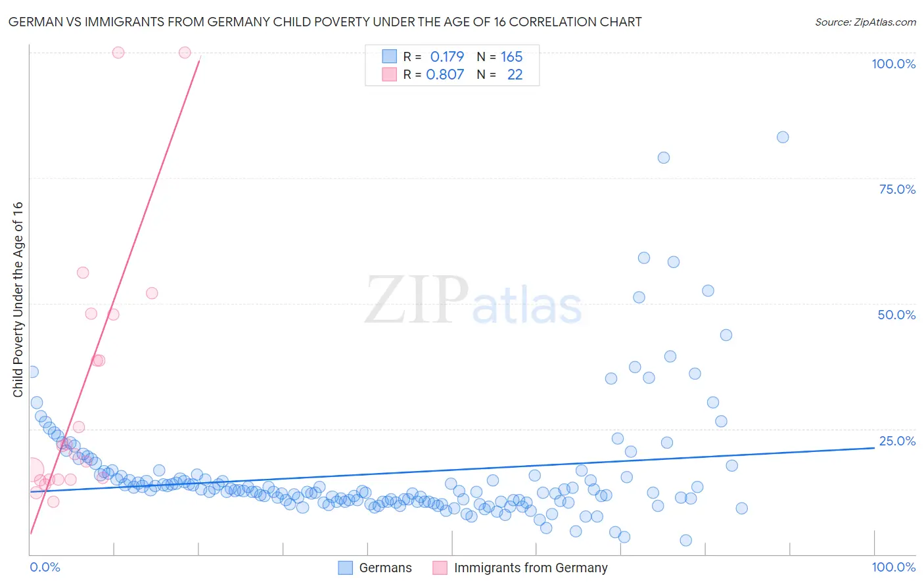Click the 25.0% y-axis label
Screen dimensions: 924x586
[x=897, y=441]
